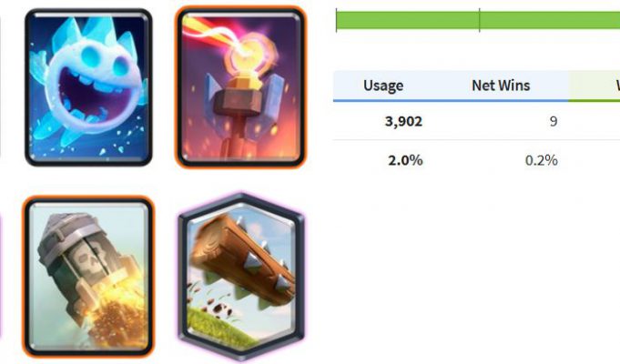The image size is (620, 364).
Task: Click the 2.0% usage rate
Action: click(405, 160)
